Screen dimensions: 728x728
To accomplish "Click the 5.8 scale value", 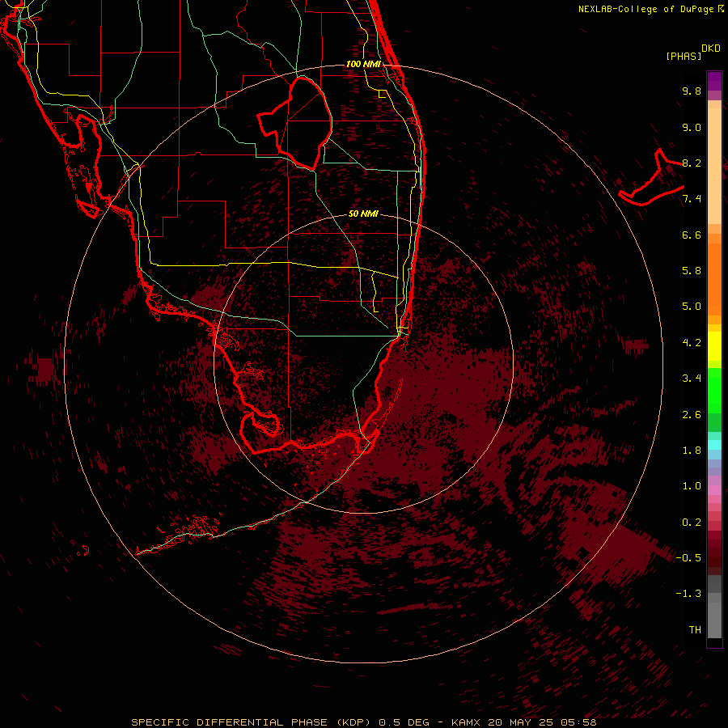I will point(692,271).
